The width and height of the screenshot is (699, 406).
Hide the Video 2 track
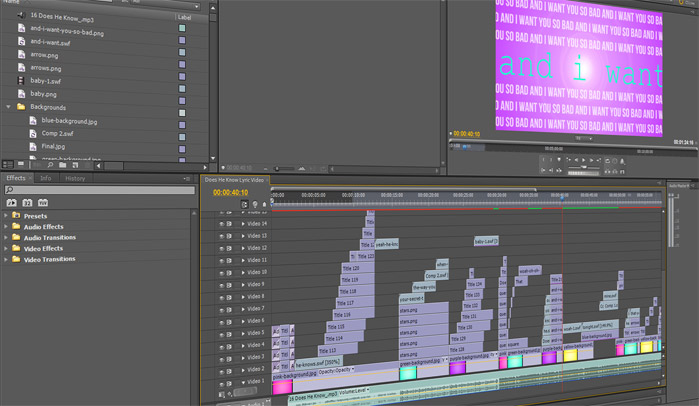pos(221,371)
